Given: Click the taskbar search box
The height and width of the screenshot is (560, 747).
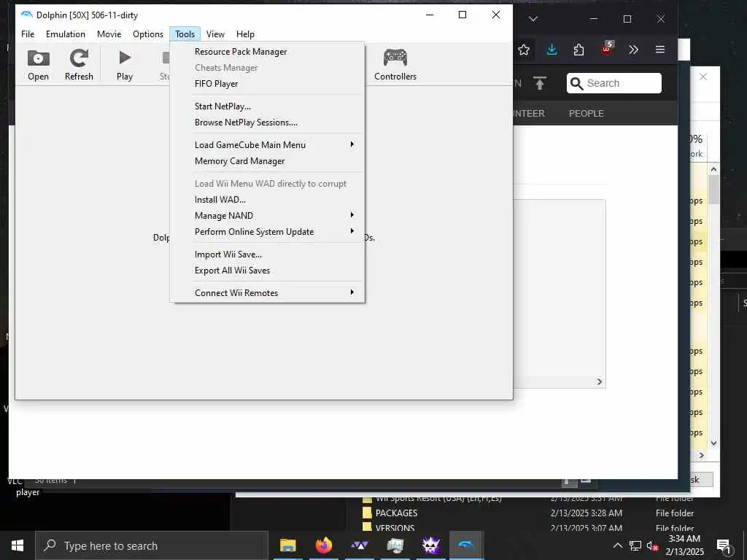Looking at the screenshot, I should click(x=152, y=545).
